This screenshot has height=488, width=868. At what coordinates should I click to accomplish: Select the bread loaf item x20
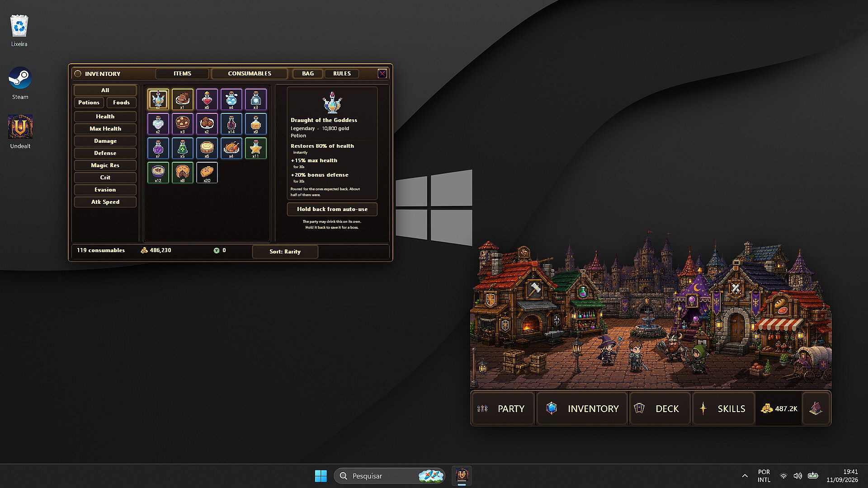pos(207,173)
